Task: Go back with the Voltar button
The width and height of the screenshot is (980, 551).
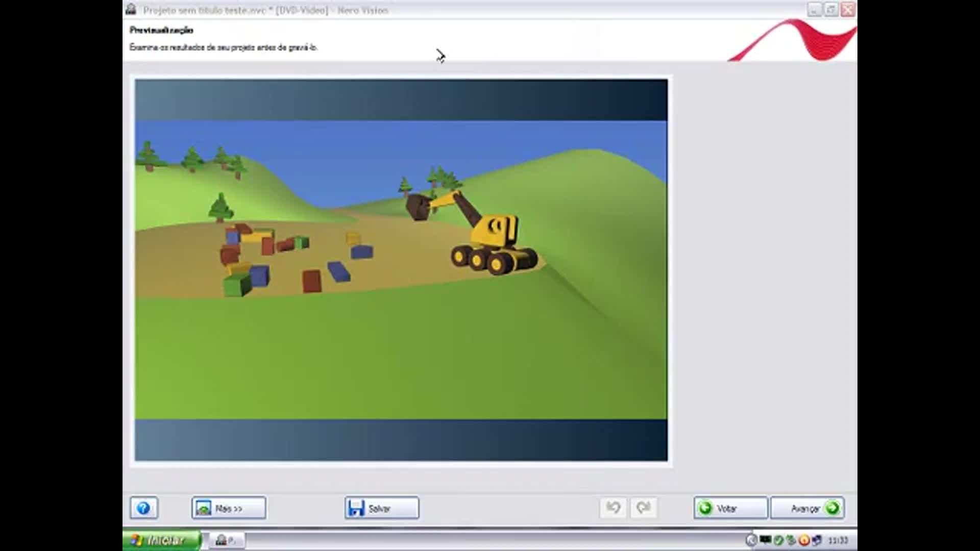Action: pos(730,508)
